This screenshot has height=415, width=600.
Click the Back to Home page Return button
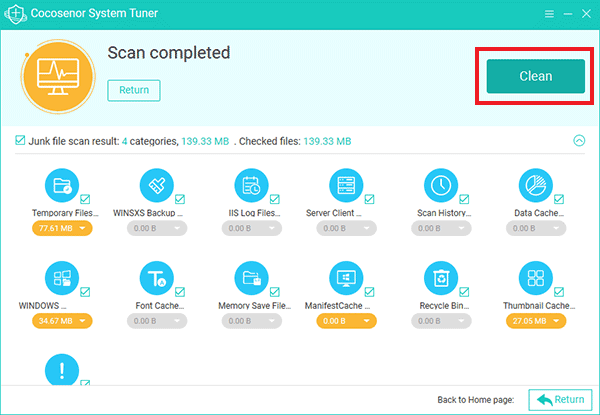pyautogui.click(x=560, y=400)
